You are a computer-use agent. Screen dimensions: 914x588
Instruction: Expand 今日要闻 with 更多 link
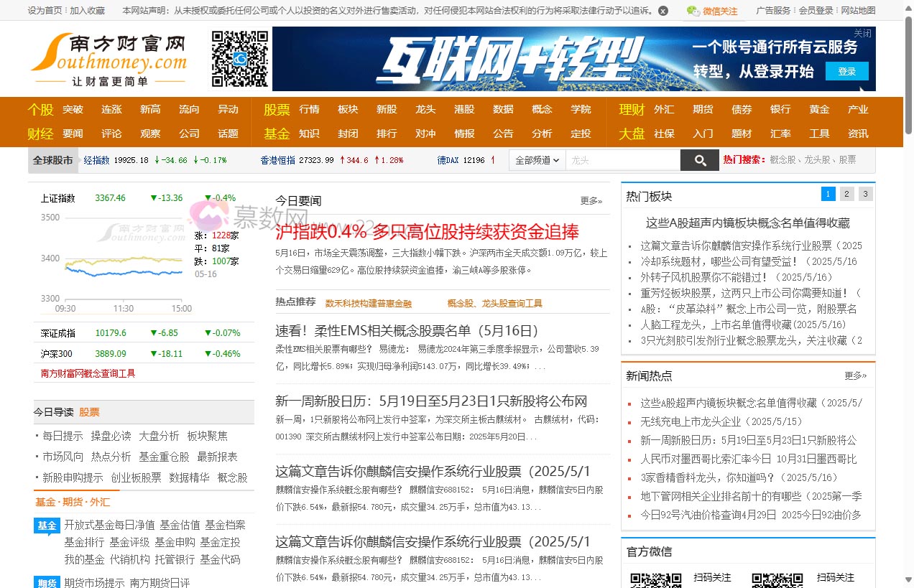pos(591,201)
